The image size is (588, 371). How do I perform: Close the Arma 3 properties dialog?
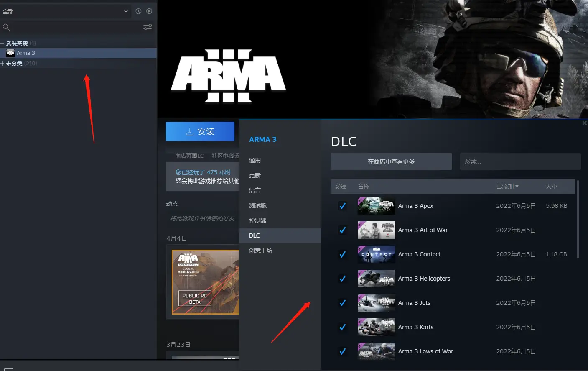pyautogui.click(x=584, y=123)
